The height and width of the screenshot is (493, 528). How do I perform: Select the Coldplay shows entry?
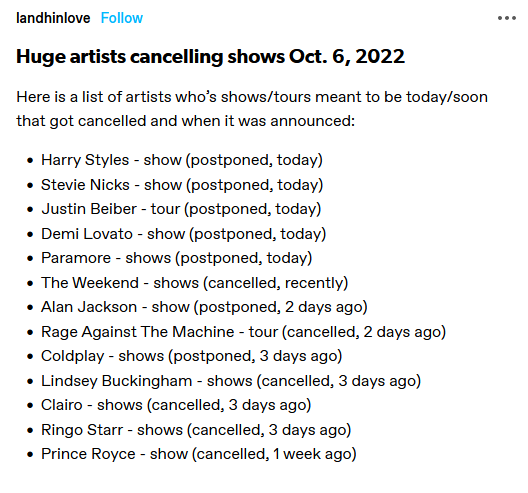coord(192,356)
